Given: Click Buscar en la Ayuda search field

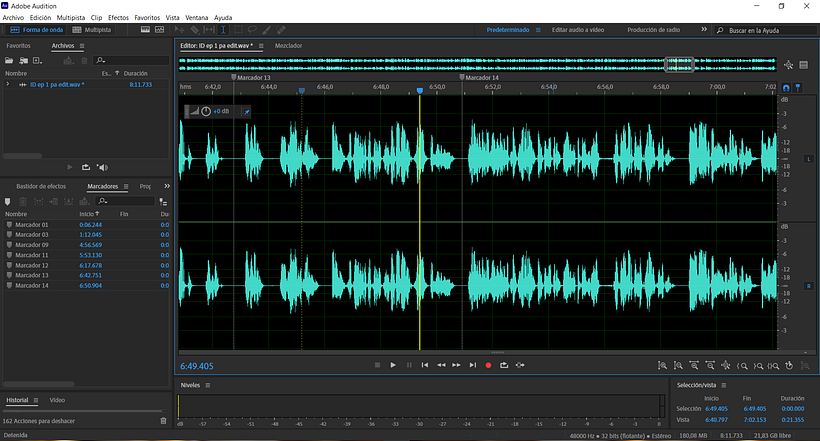Looking at the screenshot, I should coord(766,30).
